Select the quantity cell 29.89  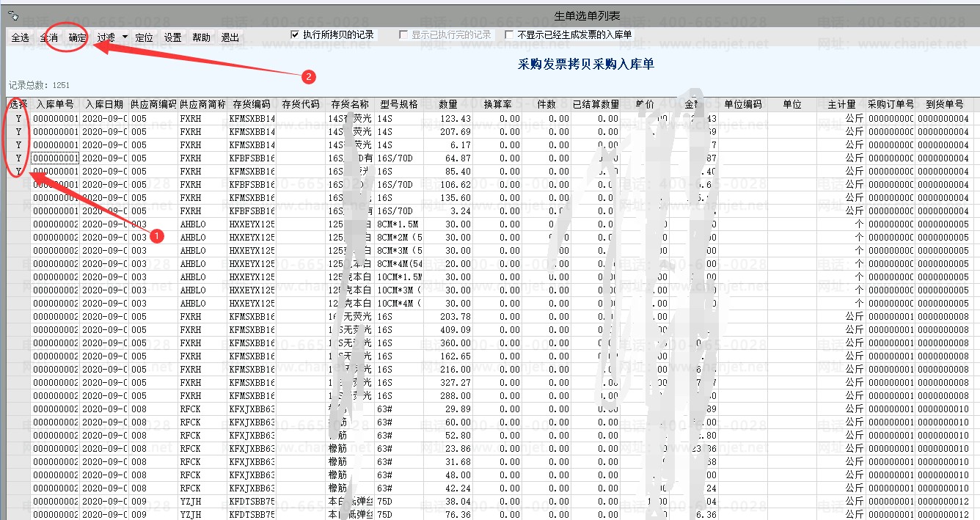tap(448, 409)
